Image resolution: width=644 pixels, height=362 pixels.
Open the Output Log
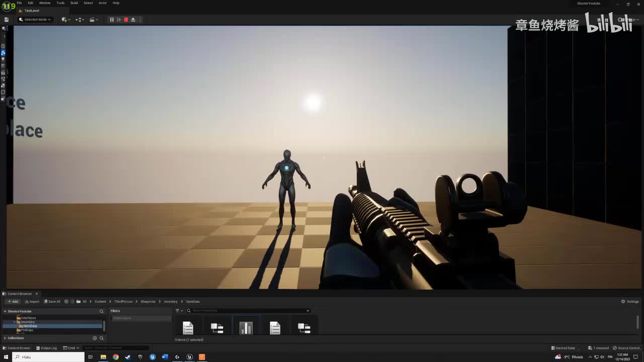[46, 348]
